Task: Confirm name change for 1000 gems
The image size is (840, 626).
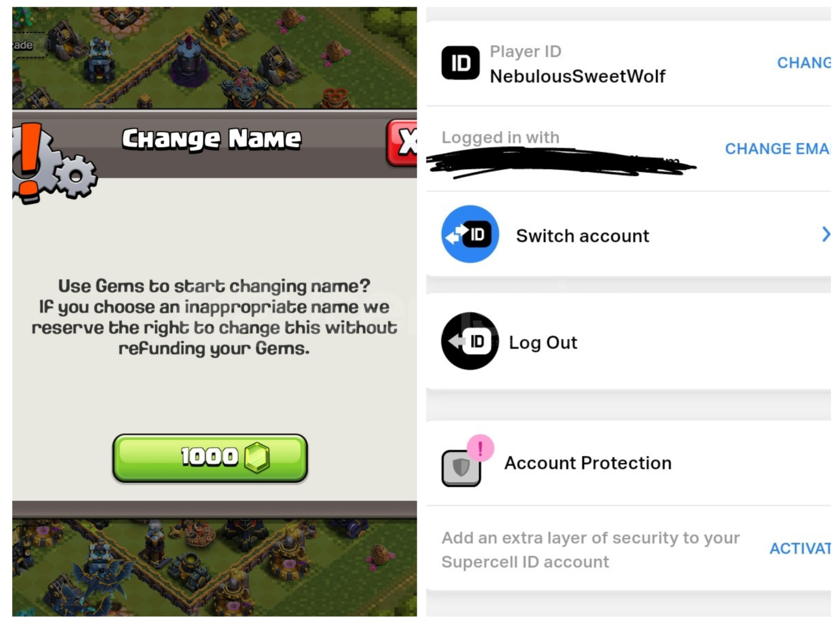Action: coord(210,458)
